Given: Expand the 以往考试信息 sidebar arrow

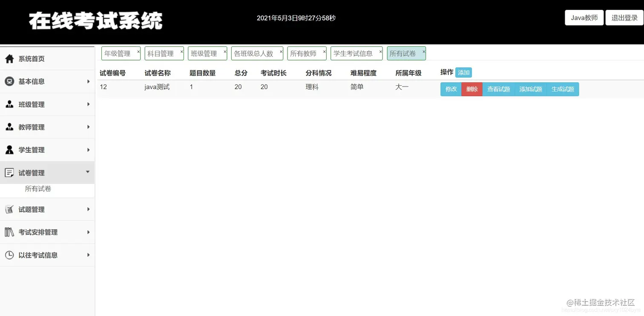Looking at the screenshot, I should 88,255.
